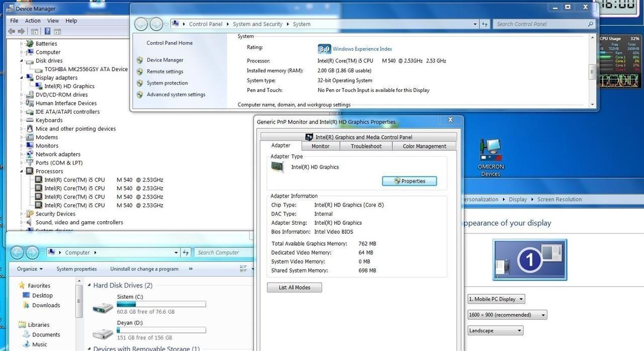Select Intel(R) HD Graphics in device tree
The width and height of the screenshot is (644, 351).
point(69,86)
